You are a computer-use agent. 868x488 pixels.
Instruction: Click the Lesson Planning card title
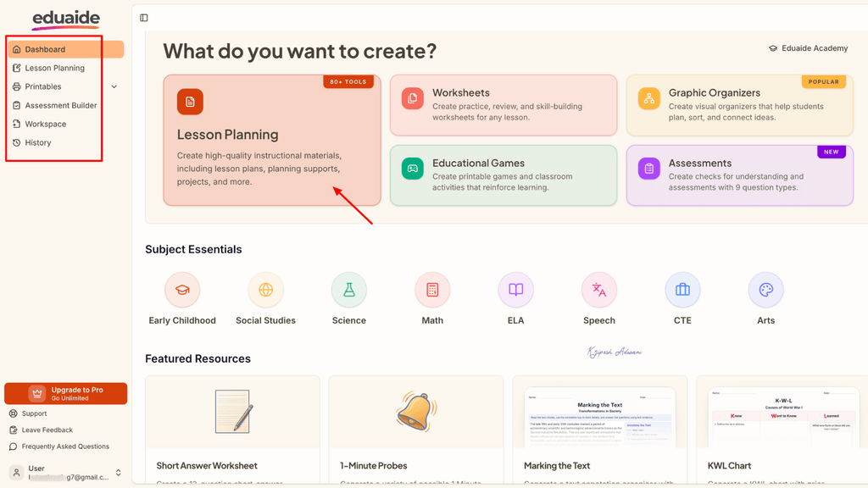[x=227, y=135]
